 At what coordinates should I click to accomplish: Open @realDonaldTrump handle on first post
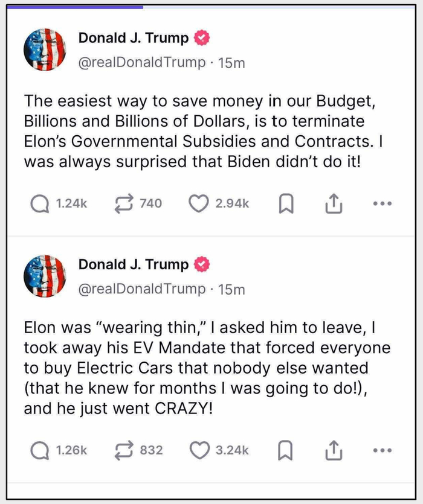coord(142,62)
